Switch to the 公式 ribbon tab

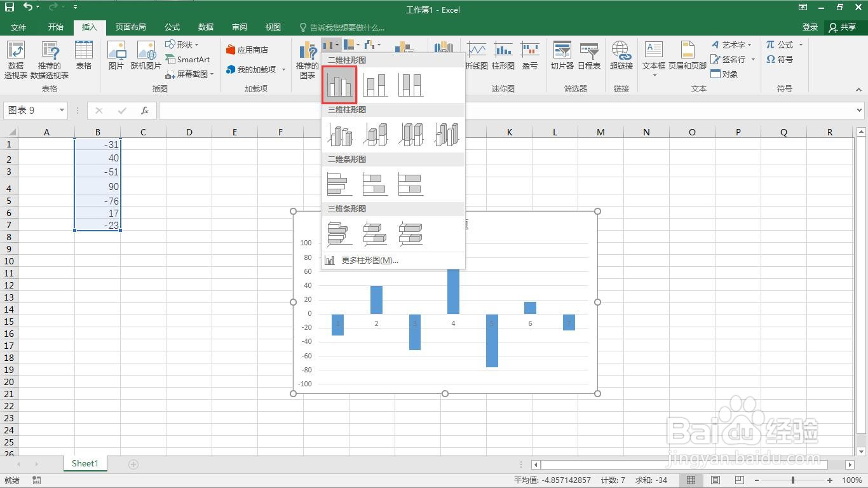click(x=172, y=27)
